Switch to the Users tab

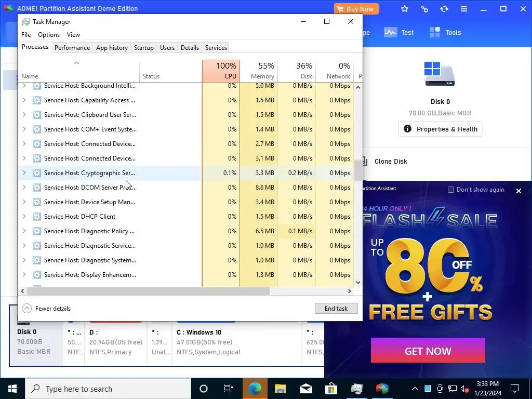167,47
